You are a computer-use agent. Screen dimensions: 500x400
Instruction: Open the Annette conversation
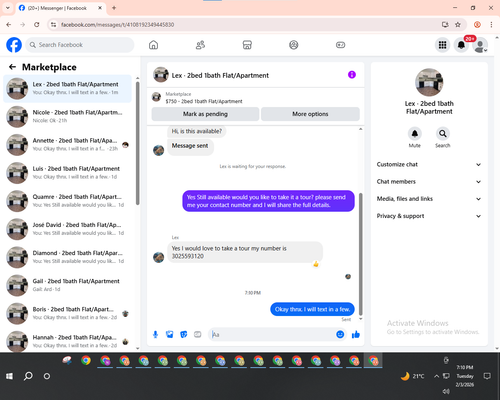coord(67,145)
